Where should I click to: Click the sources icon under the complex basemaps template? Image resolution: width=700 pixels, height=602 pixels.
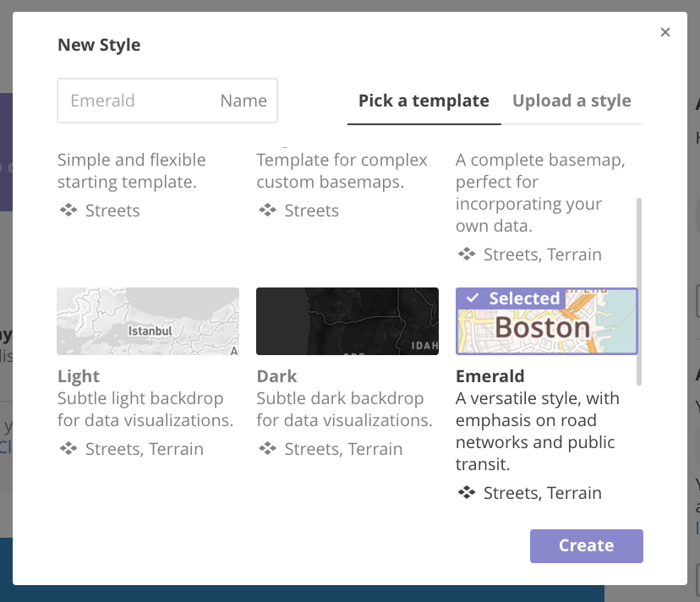[267, 211]
